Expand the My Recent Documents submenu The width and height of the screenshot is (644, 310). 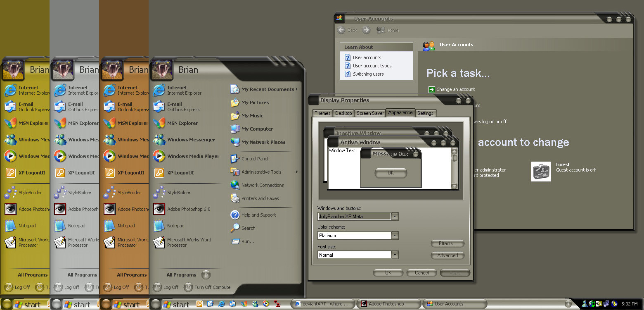[x=263, y=89]
